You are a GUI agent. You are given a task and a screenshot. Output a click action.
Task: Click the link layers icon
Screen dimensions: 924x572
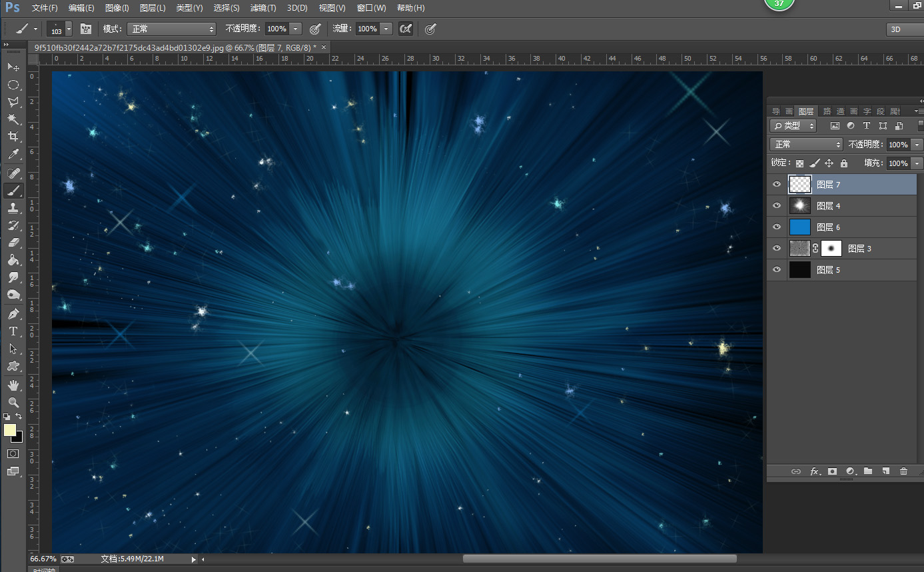tap(795, 471)
